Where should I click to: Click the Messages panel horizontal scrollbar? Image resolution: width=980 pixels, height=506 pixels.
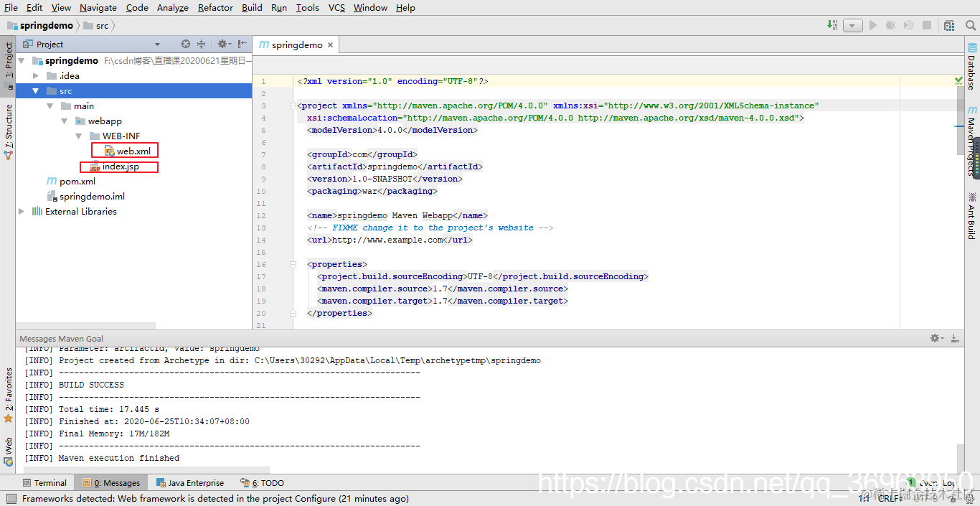click(x=147, y=469)
